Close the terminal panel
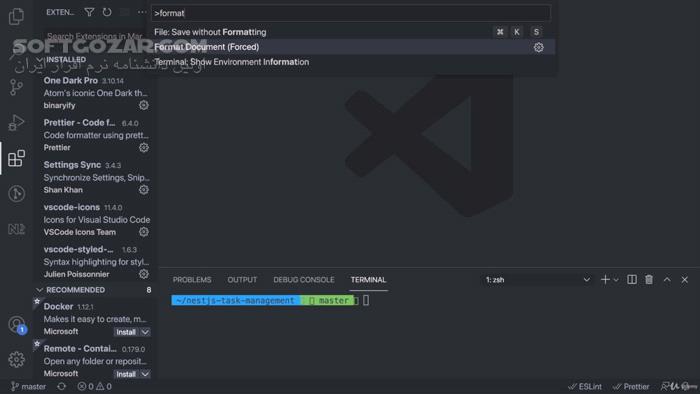This screenshot has height=394, width=700. (x=684, y=280)
